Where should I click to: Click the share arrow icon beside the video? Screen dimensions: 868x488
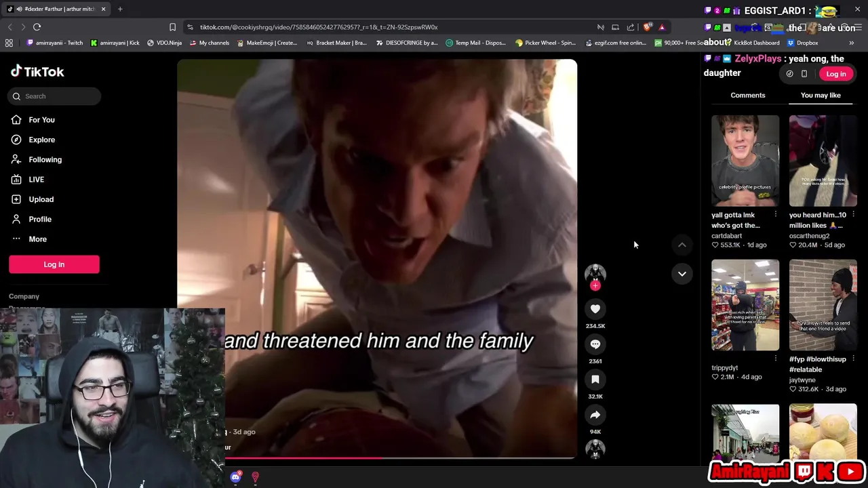click(x=595, y=415)
